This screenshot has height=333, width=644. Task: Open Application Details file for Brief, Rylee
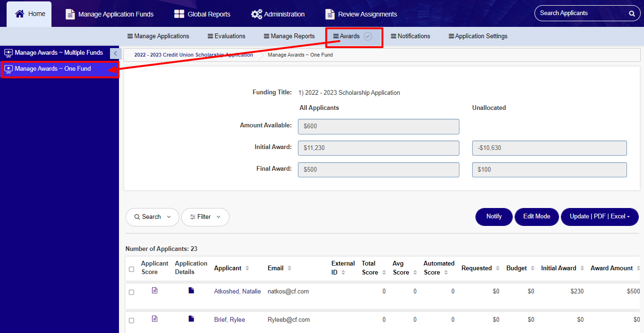pos(191,319)
